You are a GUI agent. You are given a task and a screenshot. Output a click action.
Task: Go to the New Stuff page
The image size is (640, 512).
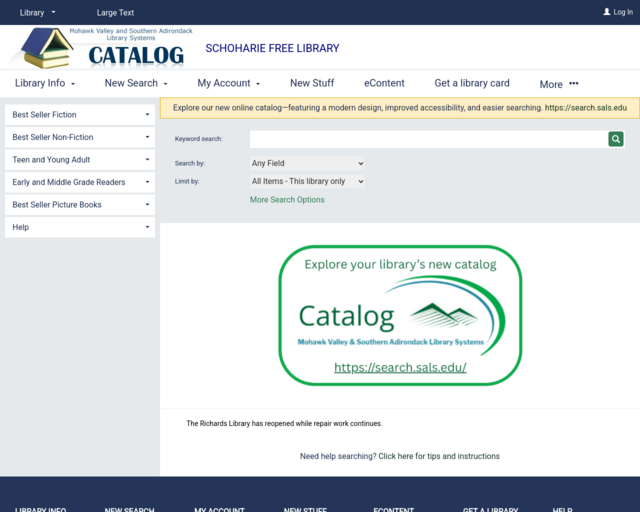pos(312,83)
